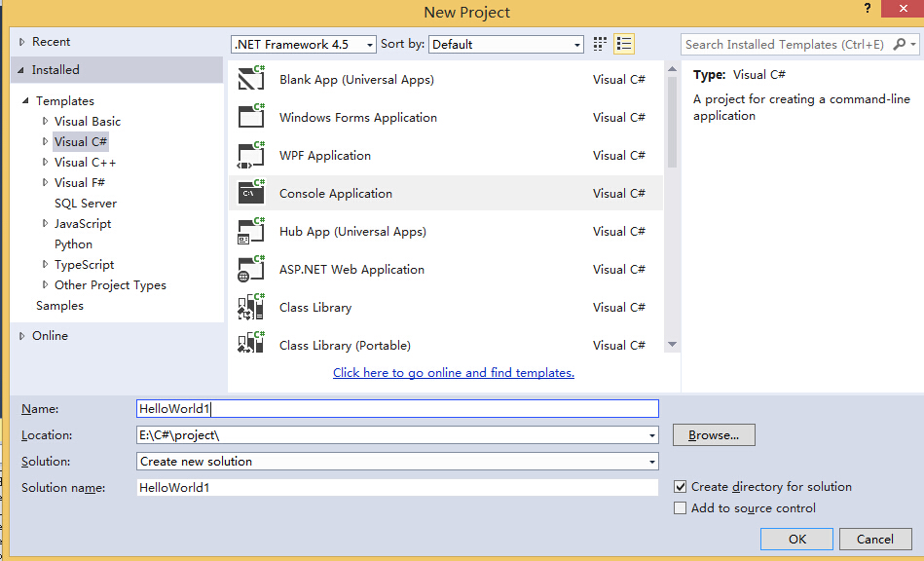The width and height of the screenshot is (924, 561).
Task: Select the Hub App (Universal Apps) name
Action: tap(352, 232)
